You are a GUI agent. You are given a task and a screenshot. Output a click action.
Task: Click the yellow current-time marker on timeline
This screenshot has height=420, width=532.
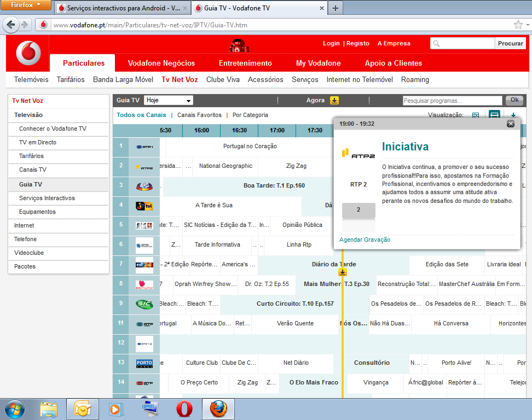point(342,272)
